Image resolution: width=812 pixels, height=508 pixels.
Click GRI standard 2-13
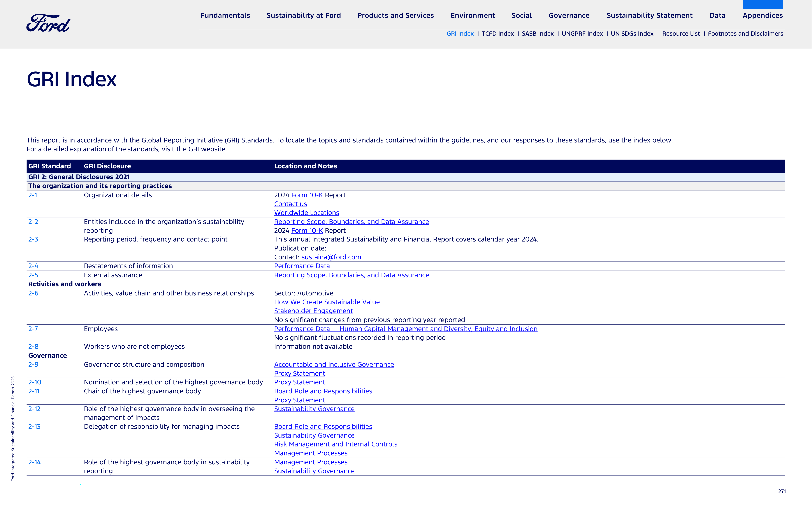[x=34, y=427]
